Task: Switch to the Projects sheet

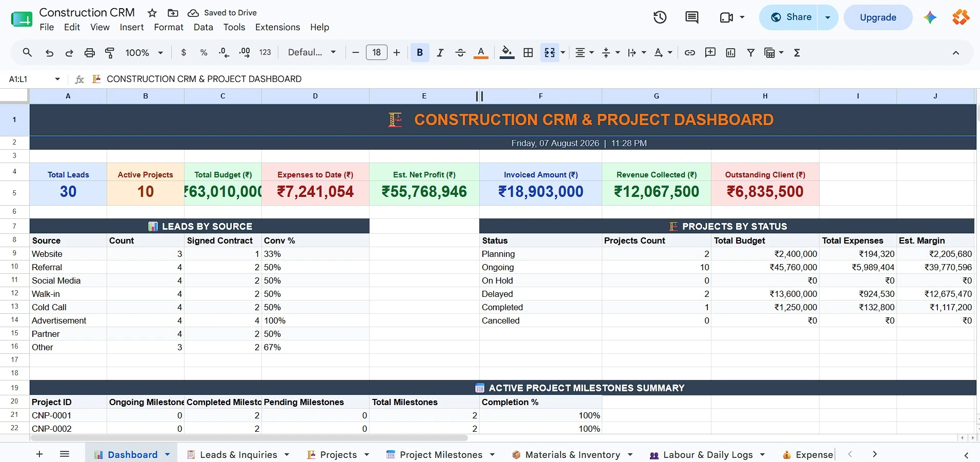Action: (338, 455)
